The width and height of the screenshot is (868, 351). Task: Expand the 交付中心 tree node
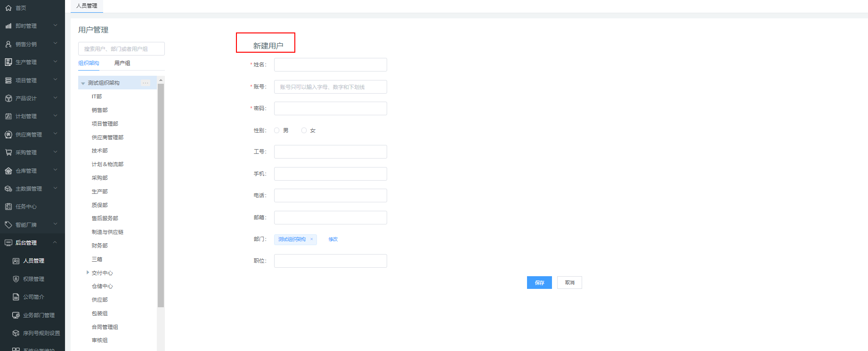tap(88, 272)
